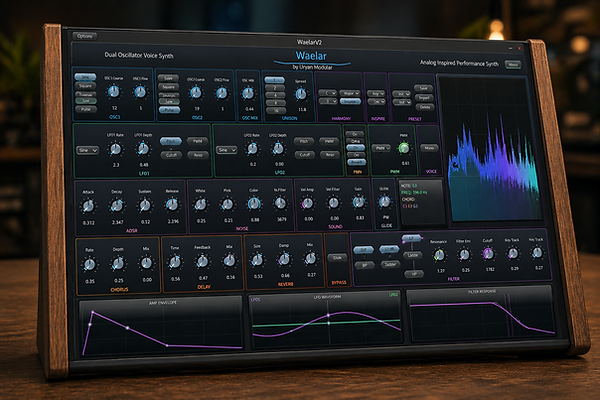The width and height of the screenshot is (600, 400).
Task: Click the Reverb Size knob
Action: coord(258,260)
